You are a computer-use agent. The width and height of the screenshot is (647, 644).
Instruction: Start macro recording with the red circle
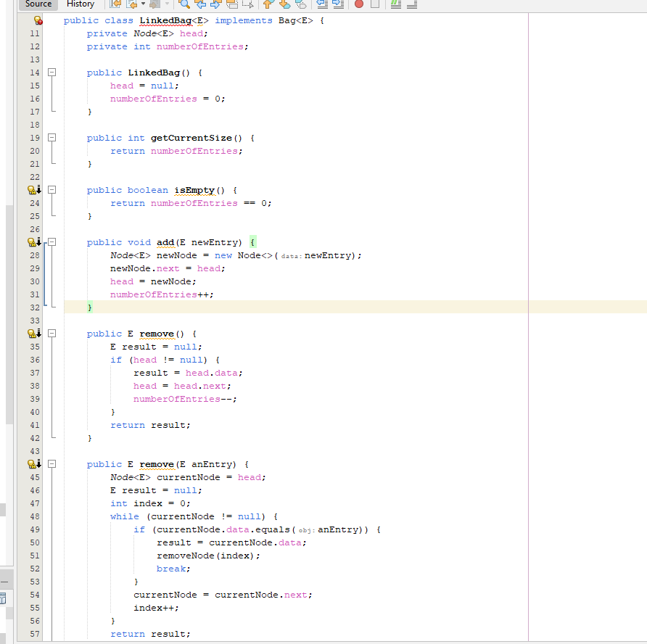(x=359, y=5)
